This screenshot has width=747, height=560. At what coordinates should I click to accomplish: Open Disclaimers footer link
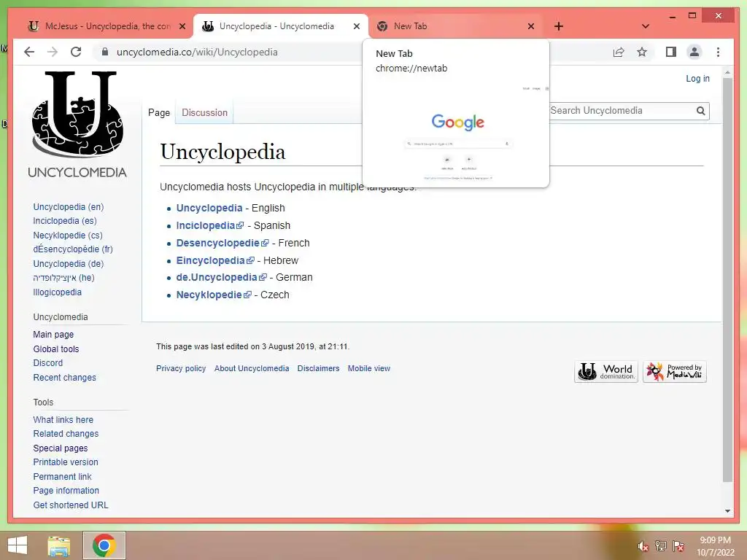pyautogui.click(x=318, y=368)
